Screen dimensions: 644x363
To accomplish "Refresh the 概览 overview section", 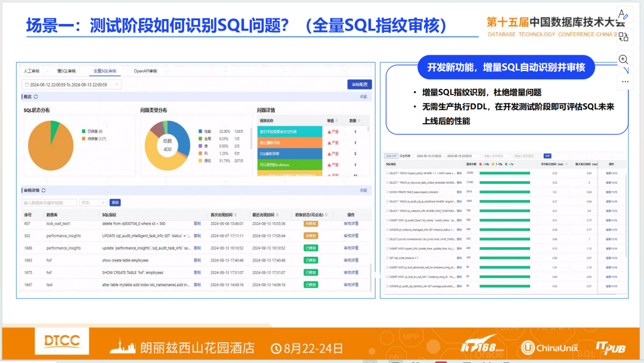I will [36, 97].
